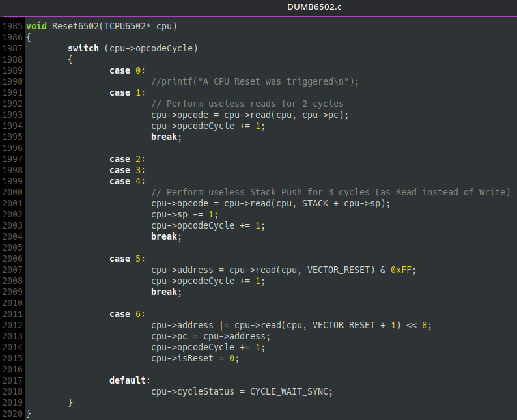Image resolution: width=517 pixels, height=420 pixels.
Task: Click the "Perform useless Stack Push" comment
Action: point(330,192)
